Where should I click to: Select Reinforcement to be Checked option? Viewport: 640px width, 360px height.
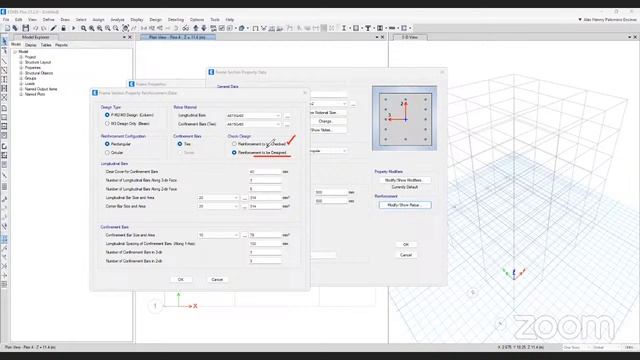(x=234, y=144)
